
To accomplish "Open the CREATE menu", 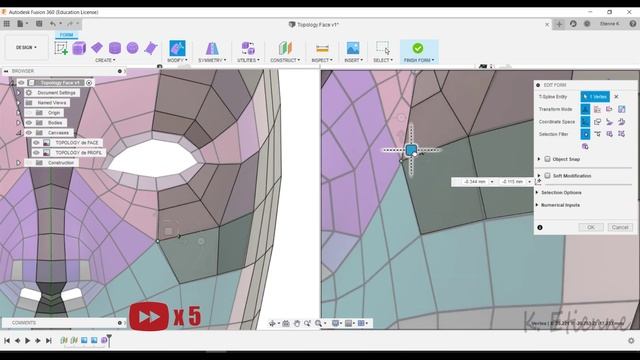I will coord(105,60).
